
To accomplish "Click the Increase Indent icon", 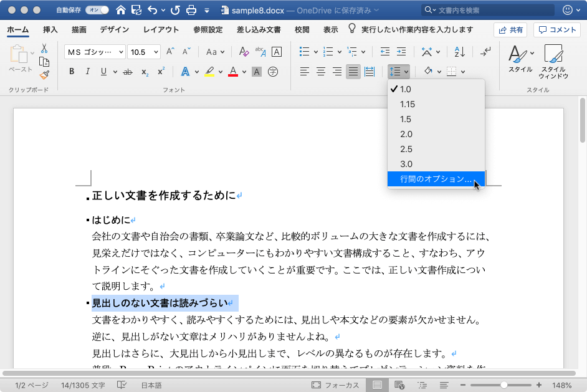I will [x=401, y=52].
